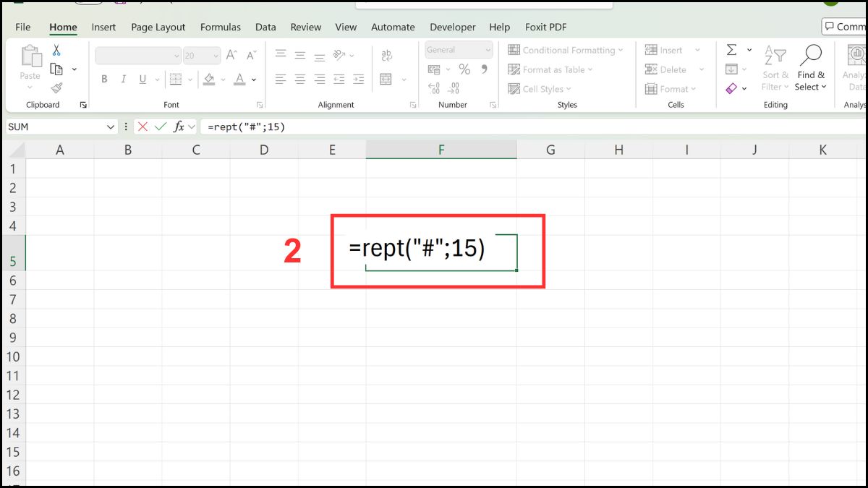Select the Increase Decimal icon
This screenshot has height=488, width=868.
[434, 87]
